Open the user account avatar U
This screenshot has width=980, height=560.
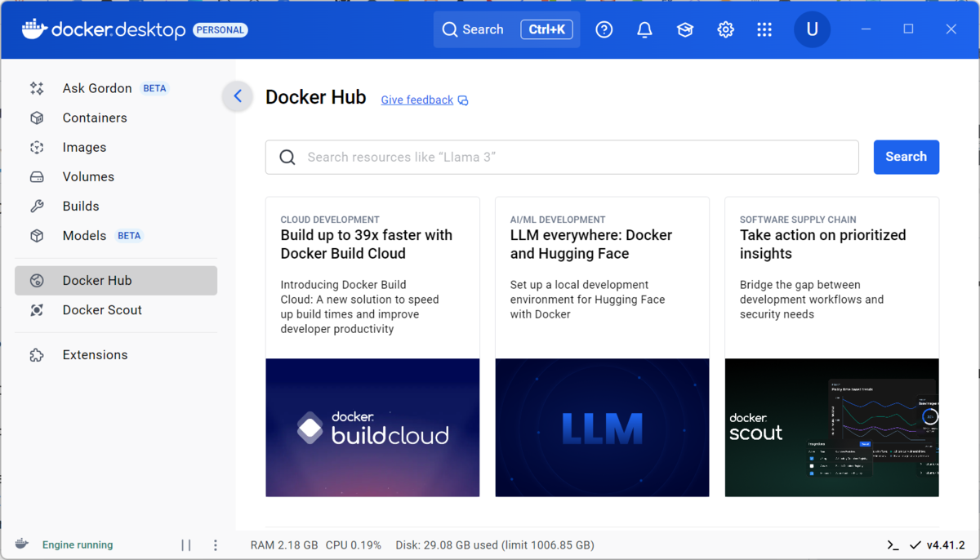click(812, 29)
